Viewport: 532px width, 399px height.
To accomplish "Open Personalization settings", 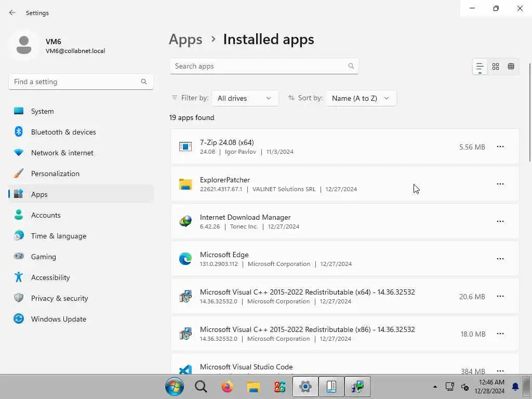I will coord(81,174).
